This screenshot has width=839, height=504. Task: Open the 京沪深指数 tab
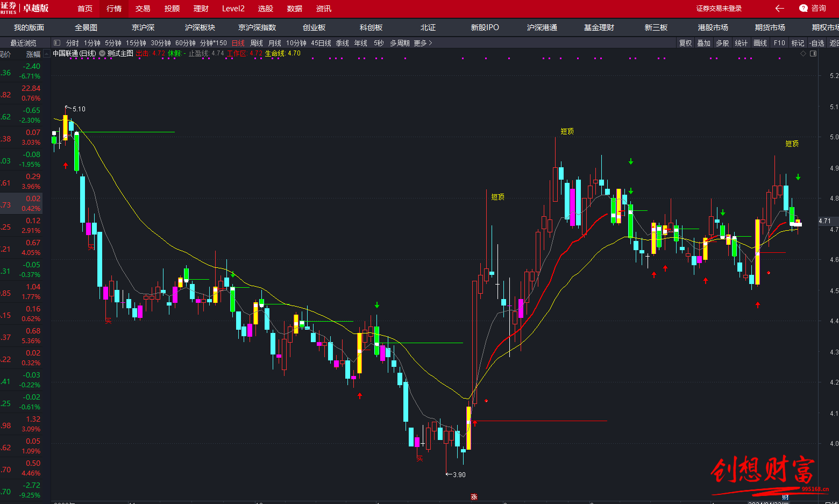(257, 27)
